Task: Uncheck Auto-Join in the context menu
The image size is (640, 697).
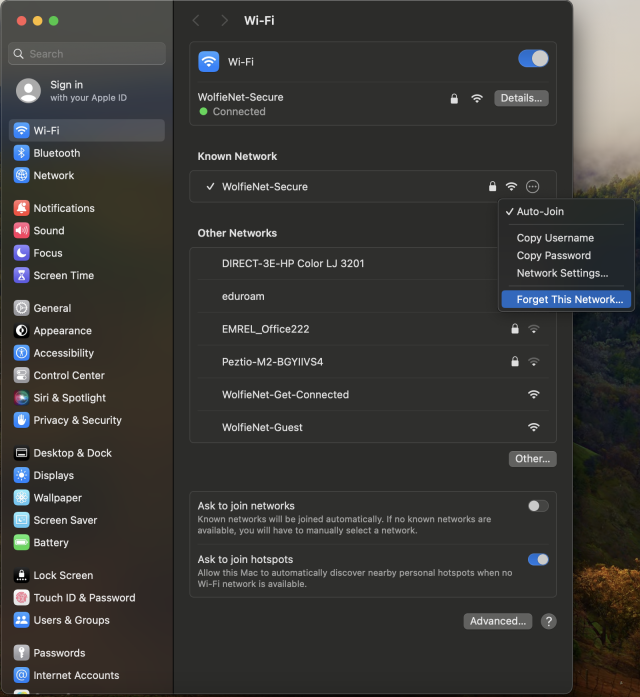Action: click(x=566, y=212)
